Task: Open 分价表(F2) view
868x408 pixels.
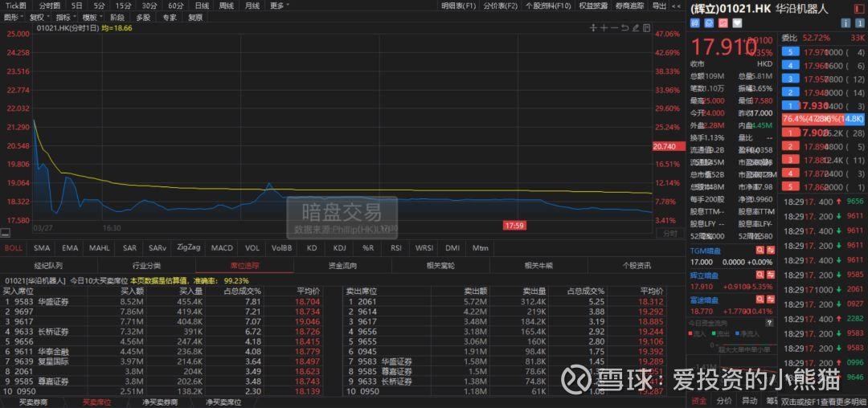Action: coord(500,6)
